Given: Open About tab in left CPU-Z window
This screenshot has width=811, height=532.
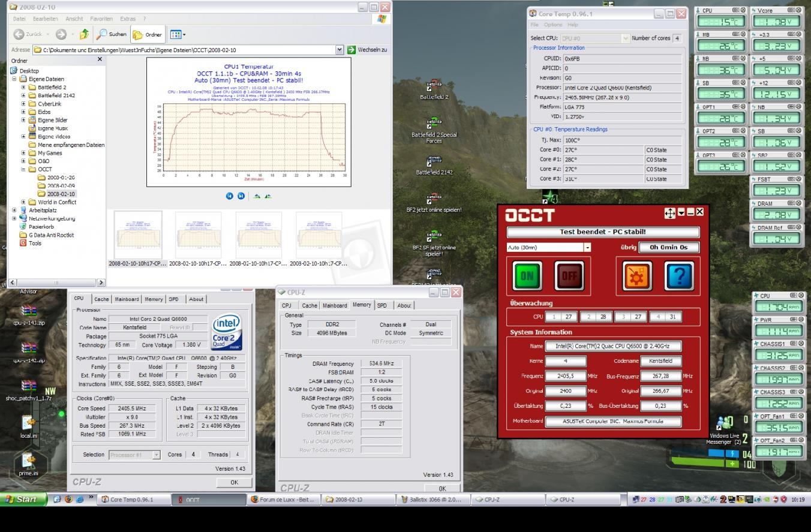Looking at the screenshot, I should pyautogui.click(x=196, y=299).
